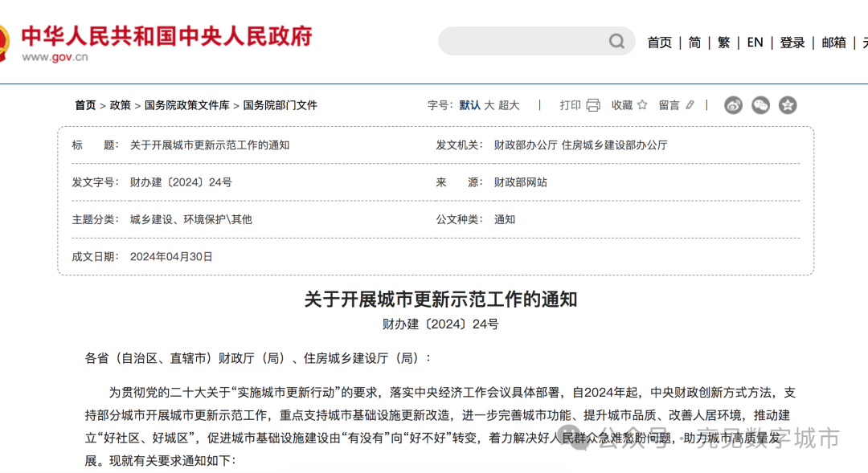Share using the QZone star icon
The image size is (868, 473).
click(788, 105)
